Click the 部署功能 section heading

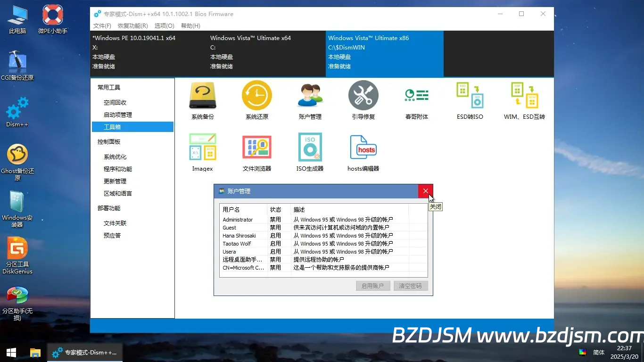coord(109,208)
